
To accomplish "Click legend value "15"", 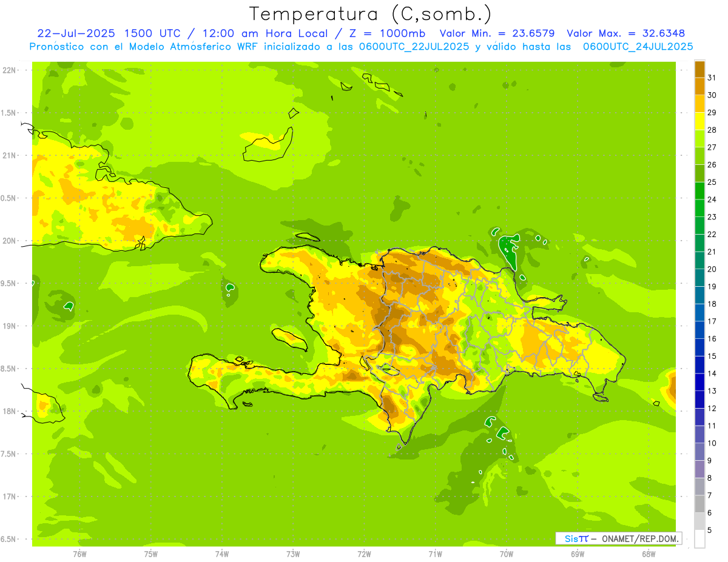I will click(712, 356).
